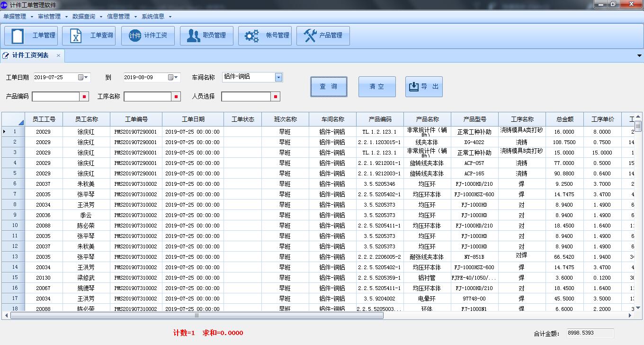Click the 工序名称 input field
644x345 pixels.
148,97
